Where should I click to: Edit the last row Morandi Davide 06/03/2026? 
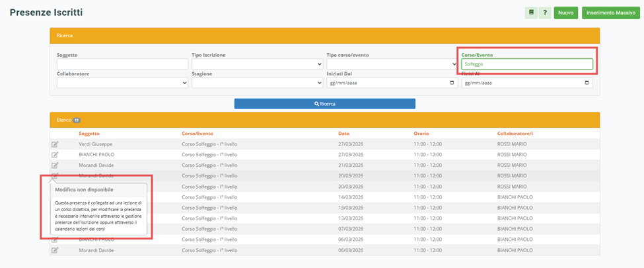tap(55, 250)
